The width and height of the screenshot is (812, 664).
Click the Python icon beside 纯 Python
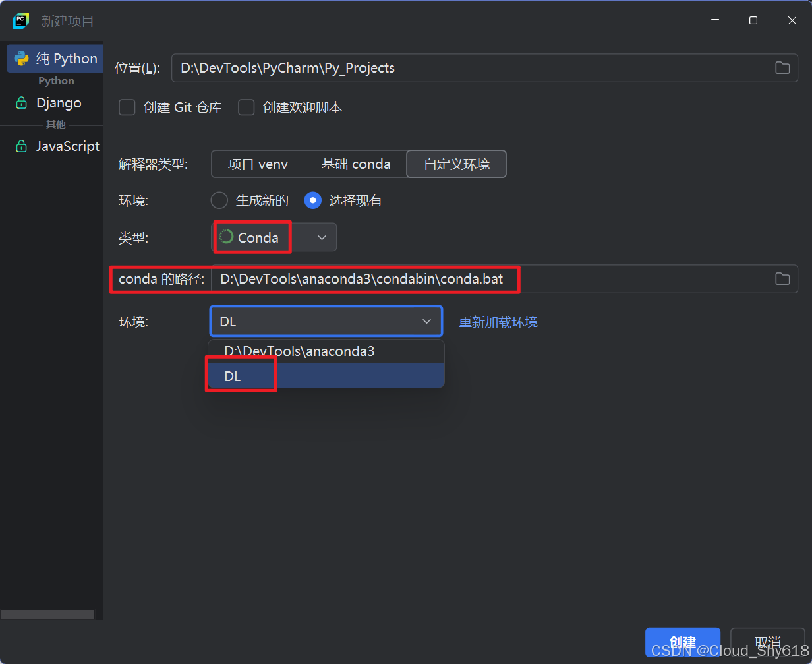tap(22, 59)
